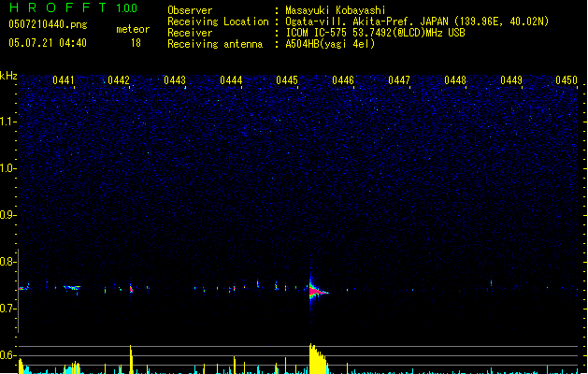Click the 0.9 kHz axis label
588x374 pixels.
7,215
